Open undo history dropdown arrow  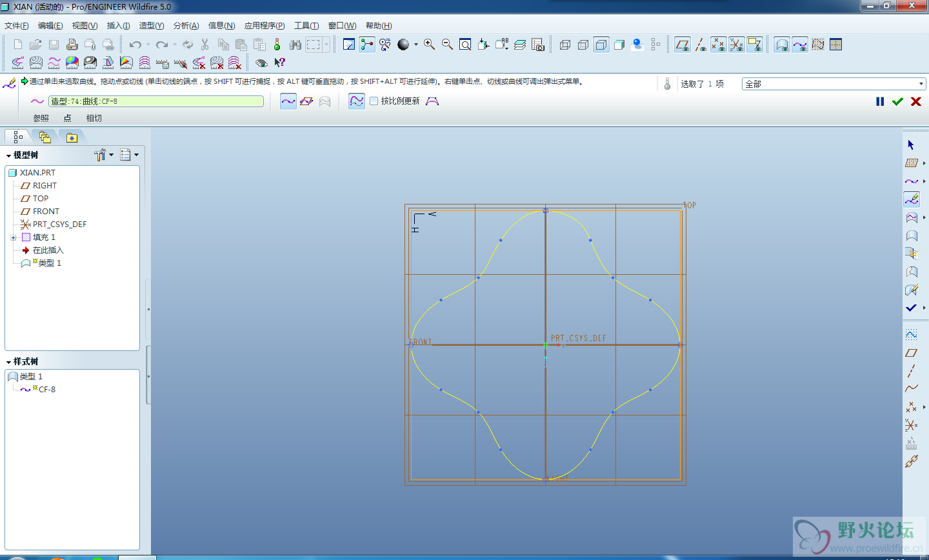coord(148,45)
